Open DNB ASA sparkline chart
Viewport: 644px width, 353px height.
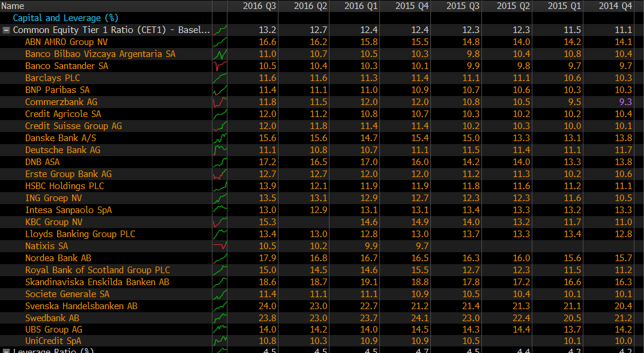coord(220,162)
